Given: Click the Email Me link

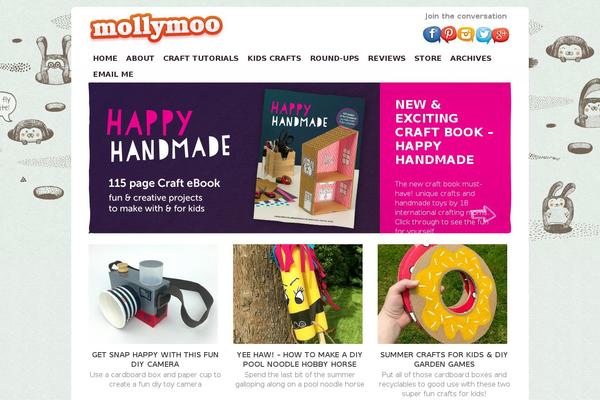Looking at the screenshot, I should [x=113, y=74].
